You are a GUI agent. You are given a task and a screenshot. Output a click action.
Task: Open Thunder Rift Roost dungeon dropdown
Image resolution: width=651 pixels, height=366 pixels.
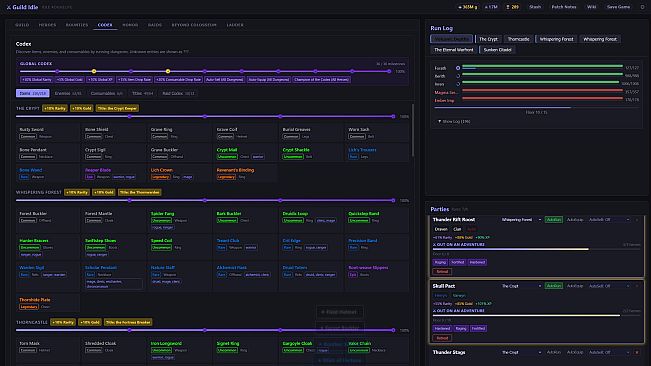tap(521, 220)
